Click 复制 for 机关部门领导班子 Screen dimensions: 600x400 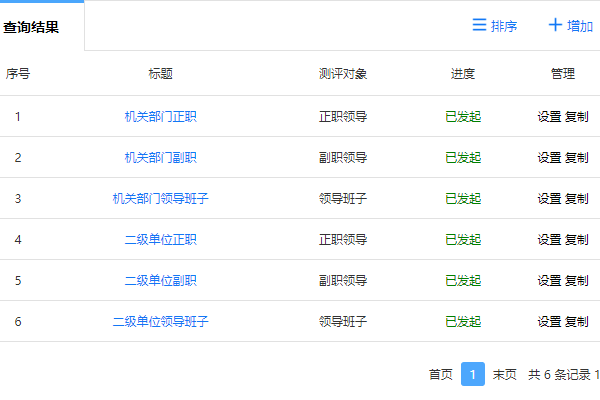(577, 198)
